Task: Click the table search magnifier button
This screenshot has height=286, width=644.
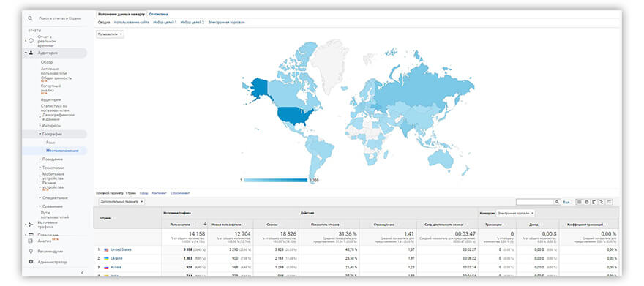Action: pos(558,202)
